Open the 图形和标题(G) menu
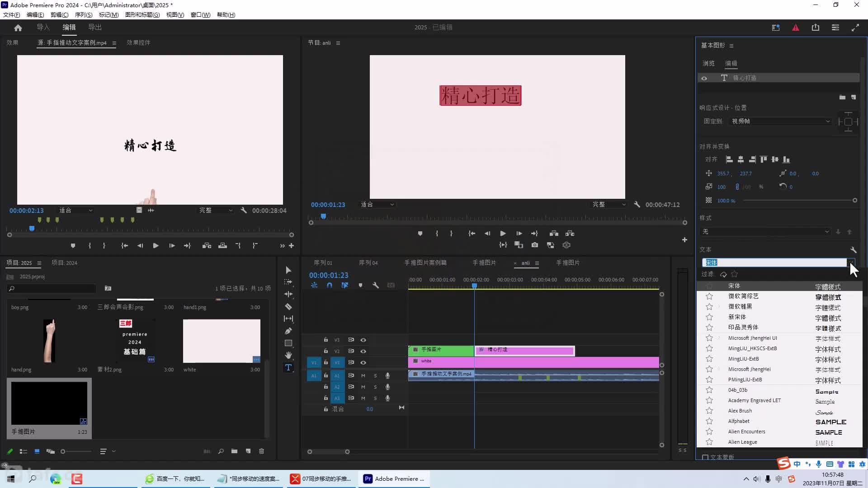This screenshot has height=488, width=868. 142,14
